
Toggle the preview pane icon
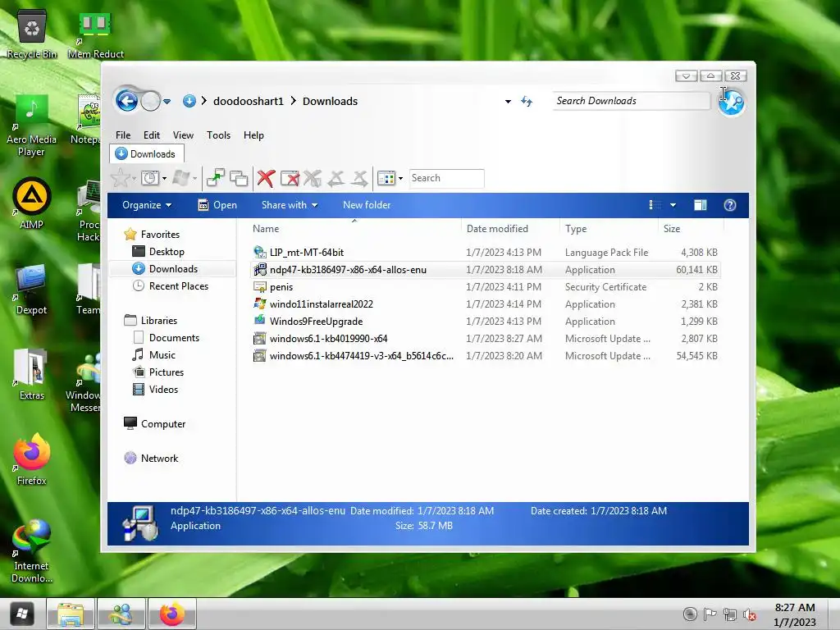(701, 205)
